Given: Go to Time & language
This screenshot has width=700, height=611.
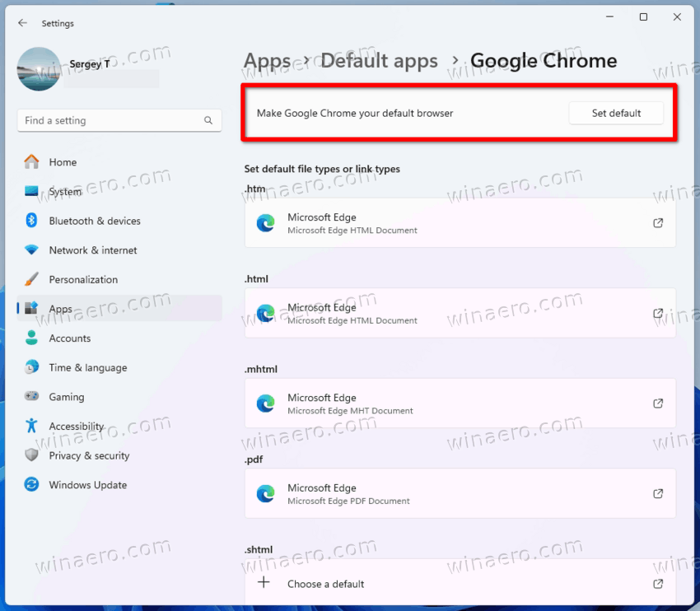Looking at the screenshot, I should tap(119, 367).
